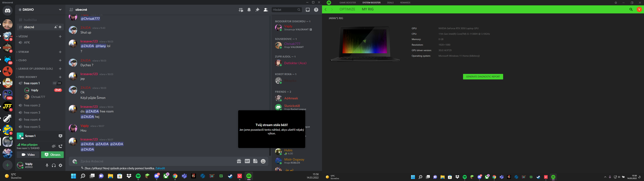Click @Chrisak777 mention at top of chat
The height and width of the screenshot is (181, 644).
[90, 19]
